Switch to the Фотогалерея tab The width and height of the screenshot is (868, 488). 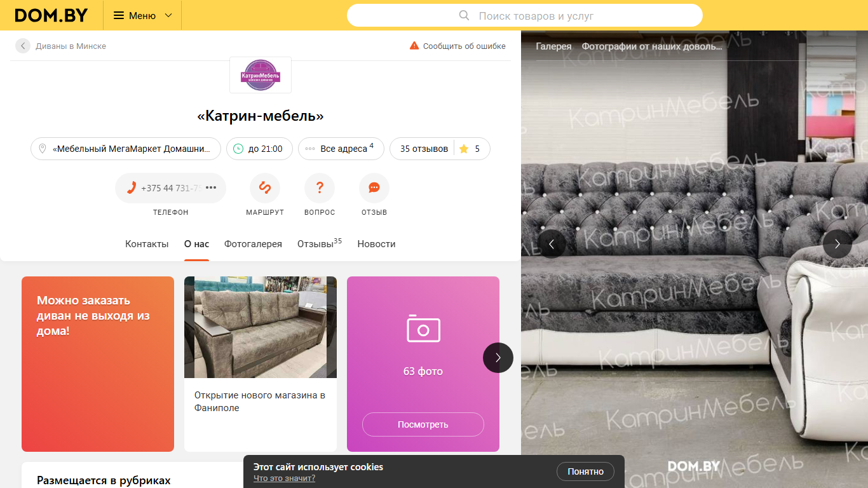click(x=253, y=244)
